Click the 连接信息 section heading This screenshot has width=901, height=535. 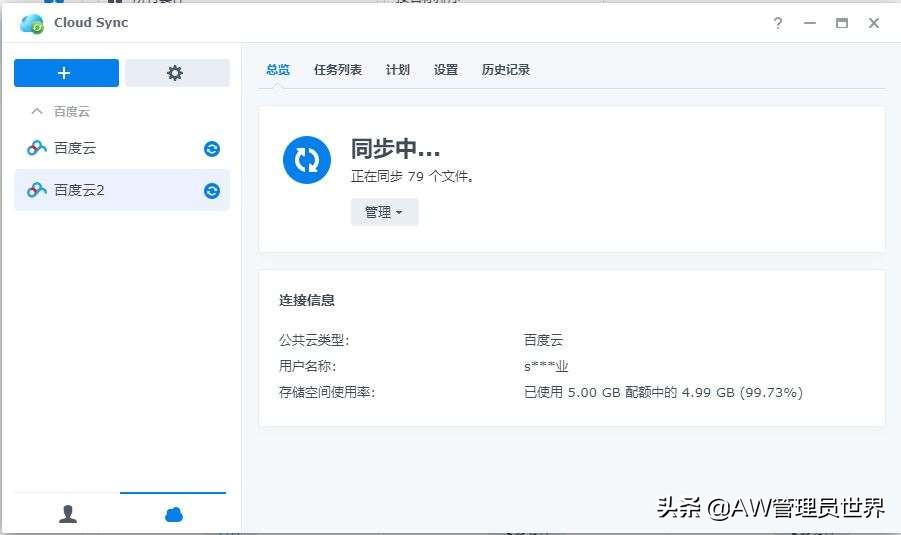coord(307,300)
